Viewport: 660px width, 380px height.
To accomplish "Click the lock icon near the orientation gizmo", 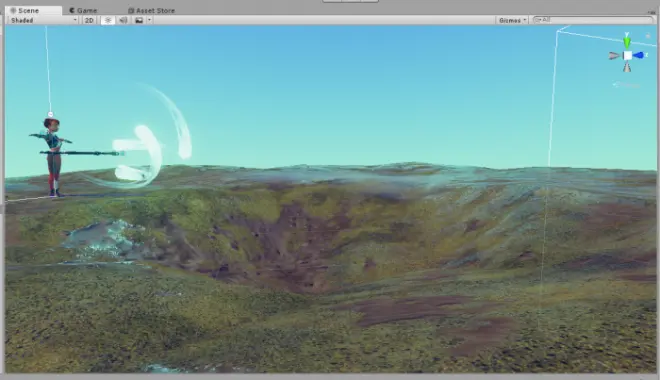I will point(648,36).
